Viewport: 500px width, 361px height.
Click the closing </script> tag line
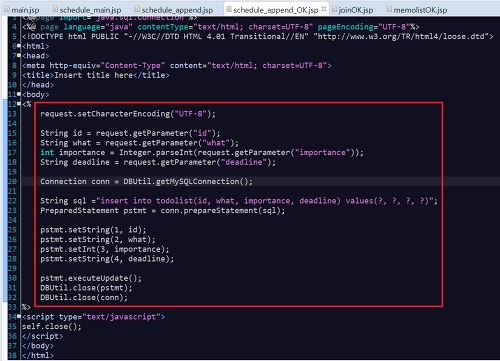(42, 336)
